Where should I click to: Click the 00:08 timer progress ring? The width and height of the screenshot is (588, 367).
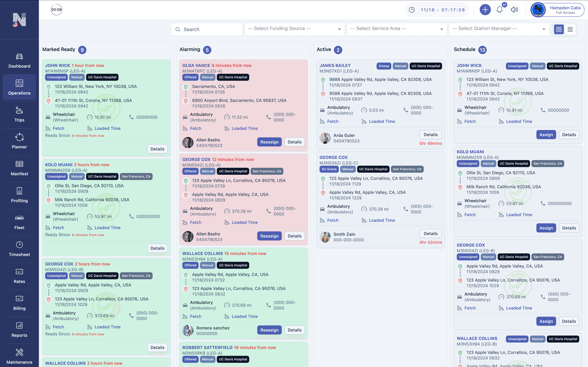coord(56,10)
